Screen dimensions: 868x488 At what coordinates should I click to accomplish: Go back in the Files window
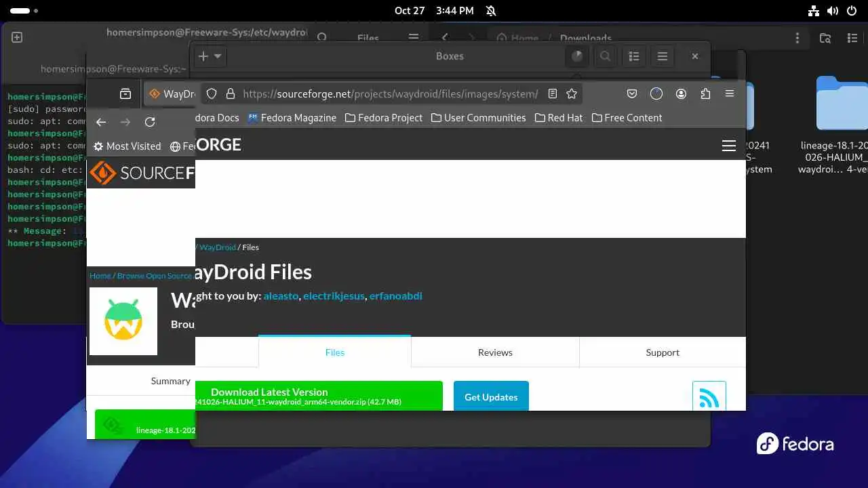[445, 38]
